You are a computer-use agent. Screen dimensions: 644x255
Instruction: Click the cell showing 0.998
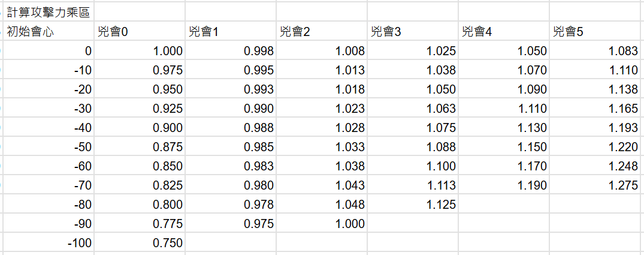point(231,50)
